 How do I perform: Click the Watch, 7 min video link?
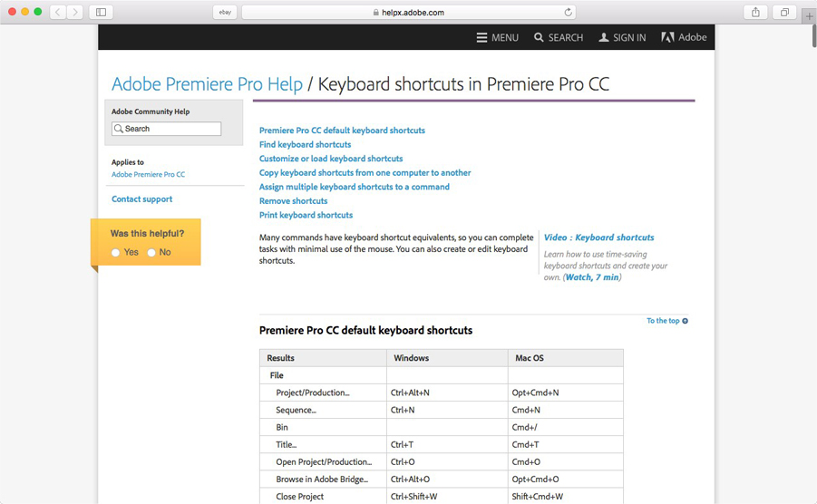coord(592,277)
